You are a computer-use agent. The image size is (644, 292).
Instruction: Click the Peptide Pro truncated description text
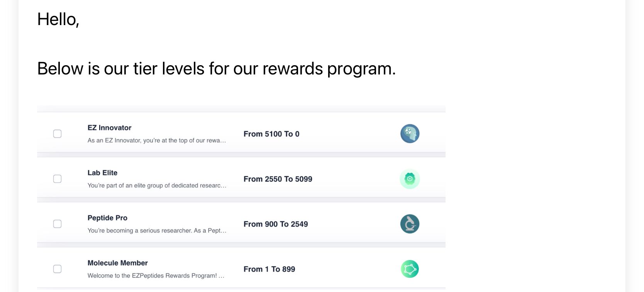[156, 231]
